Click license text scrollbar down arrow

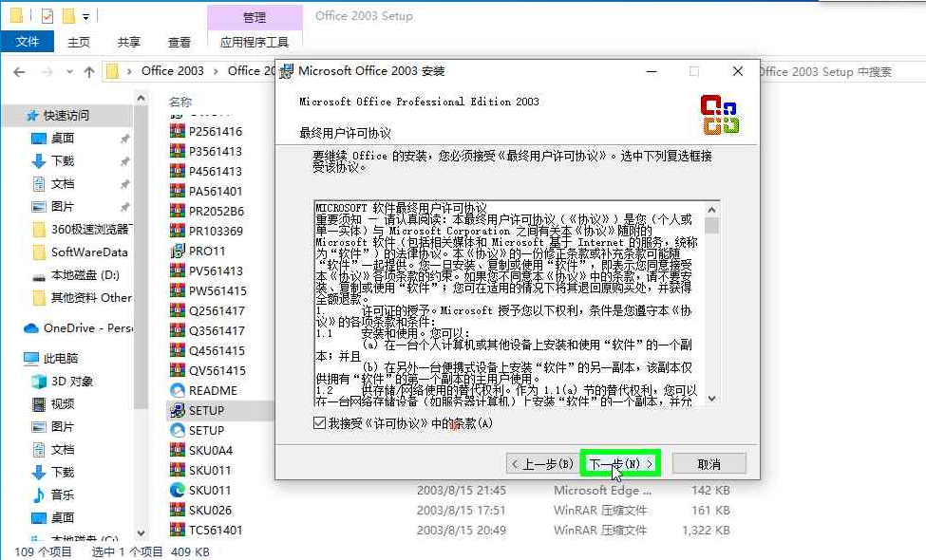[x=711, y=399]
